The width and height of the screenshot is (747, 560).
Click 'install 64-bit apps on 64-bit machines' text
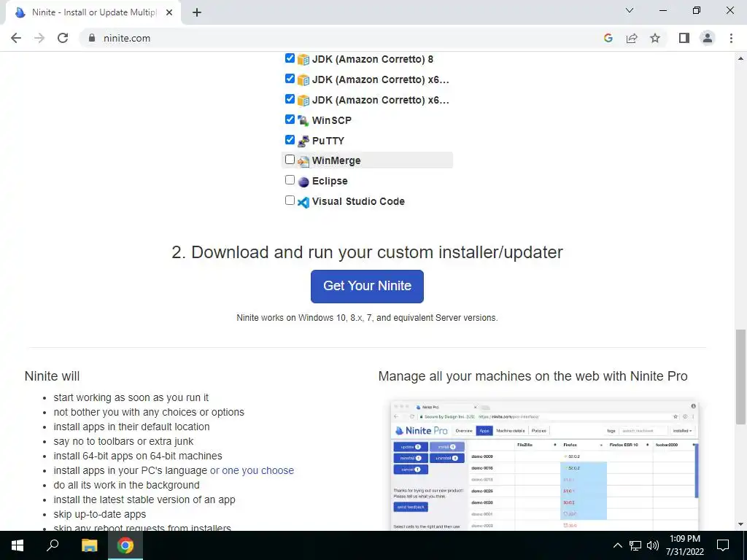[x=138, y=456]
